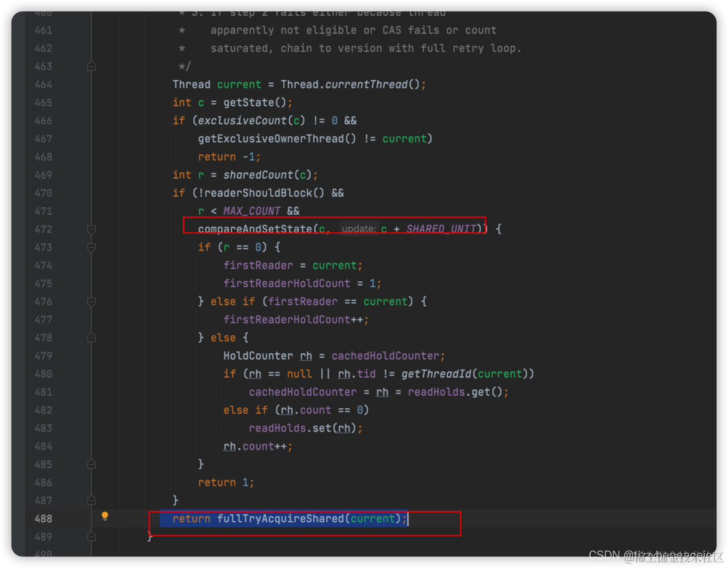This screenshot has width=728, height=568.
Task: Click on 'return -1;' statement
Action: point(230,157)
